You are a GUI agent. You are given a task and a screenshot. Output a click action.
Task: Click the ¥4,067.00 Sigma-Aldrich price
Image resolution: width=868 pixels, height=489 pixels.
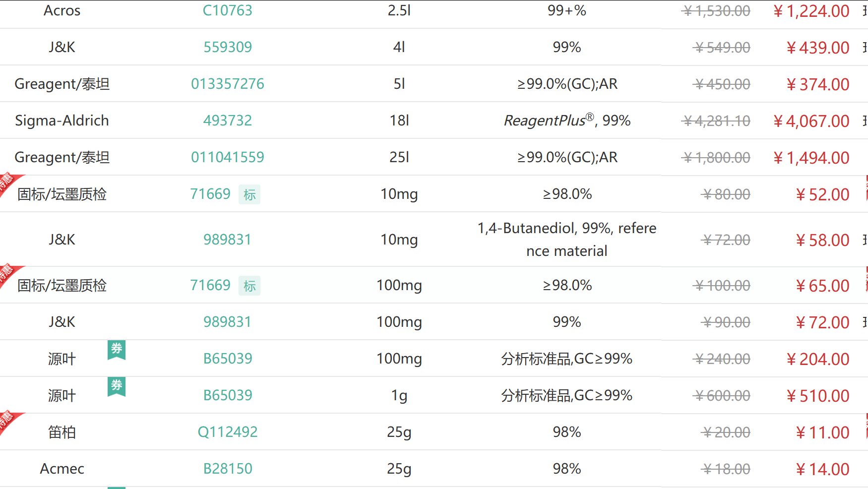coord(811,121)
